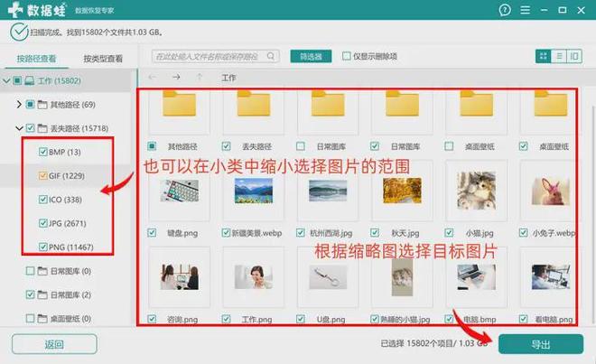Open the 杭州西湖.jpg thumbnail
Image resolution: width=596 pixels, height=364 pixels.
[x=328, y=191]
